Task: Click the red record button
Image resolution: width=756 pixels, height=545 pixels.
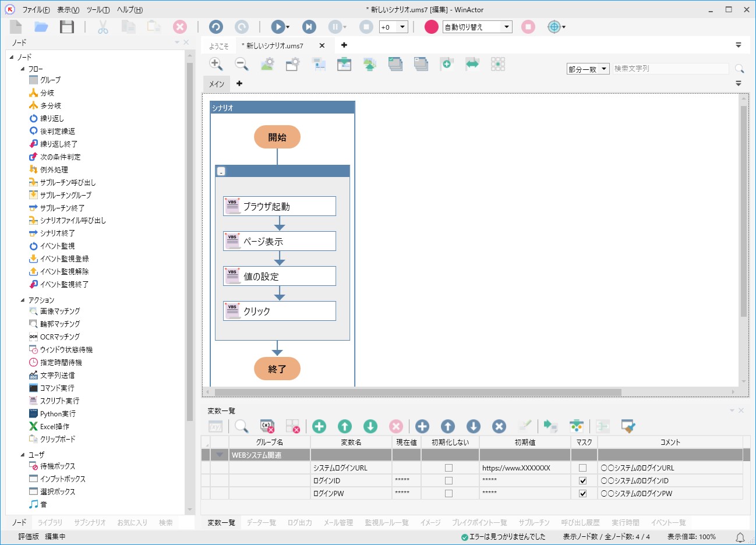Action: (431, 27)
